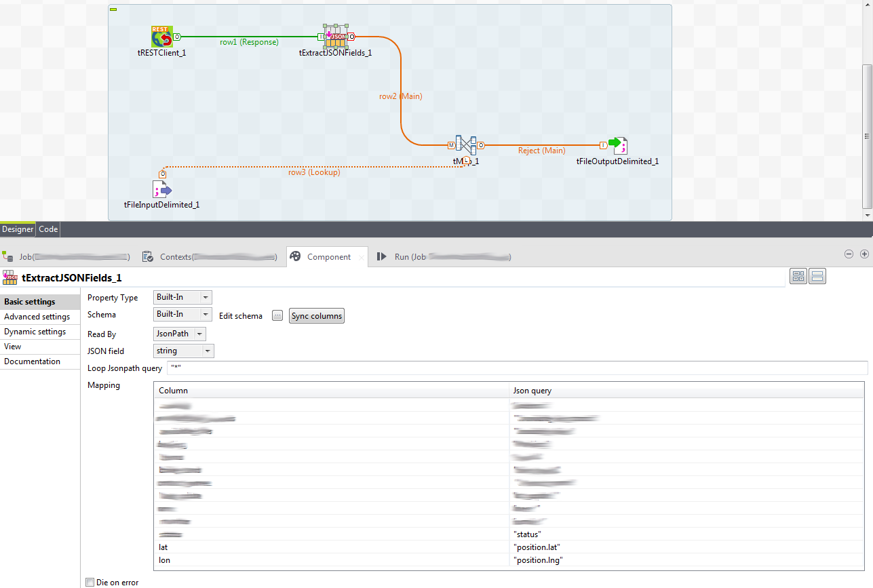873x588 pixels.
Task: Switch to the Code tab
Action: [47, 229]
